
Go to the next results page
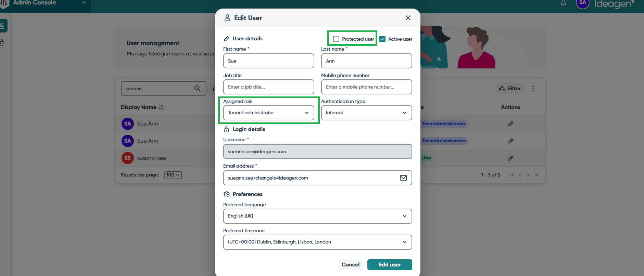click(x=528, y=175)
